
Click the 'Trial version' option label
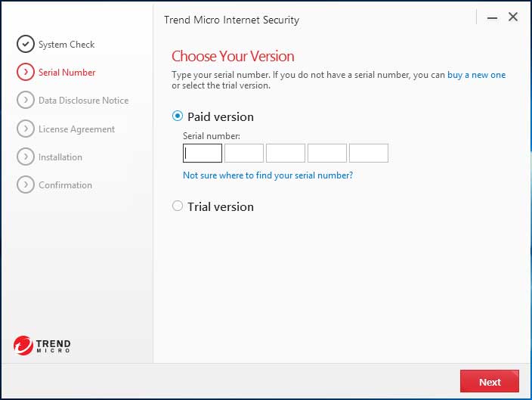pyautogui.click(x=221, y=206)
